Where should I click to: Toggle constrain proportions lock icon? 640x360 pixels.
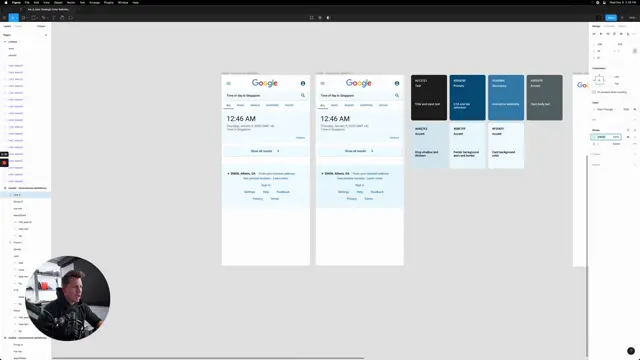click(635, 51)
